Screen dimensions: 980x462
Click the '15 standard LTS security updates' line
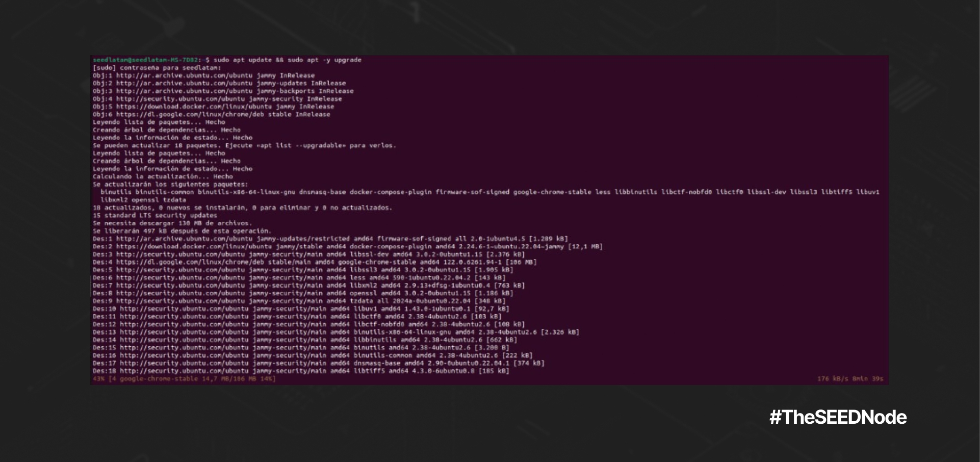click(x=155, y=215)
